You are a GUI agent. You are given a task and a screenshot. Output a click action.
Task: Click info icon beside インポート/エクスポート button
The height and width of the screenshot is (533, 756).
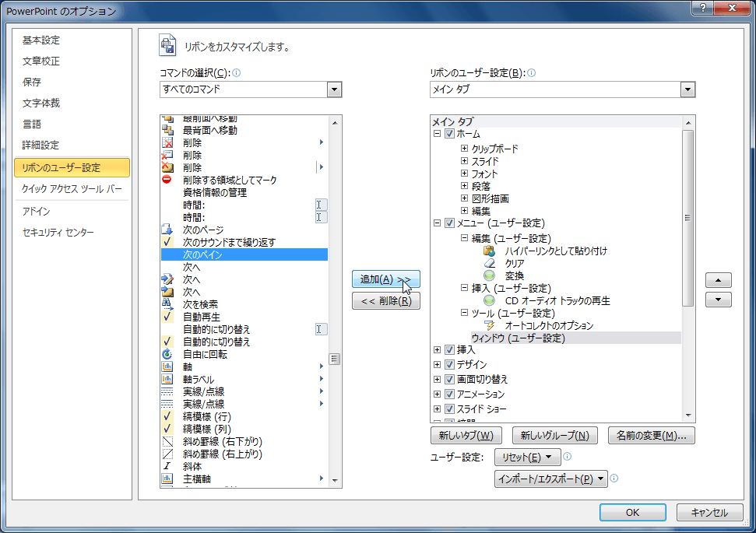click(x=614, y=478)
